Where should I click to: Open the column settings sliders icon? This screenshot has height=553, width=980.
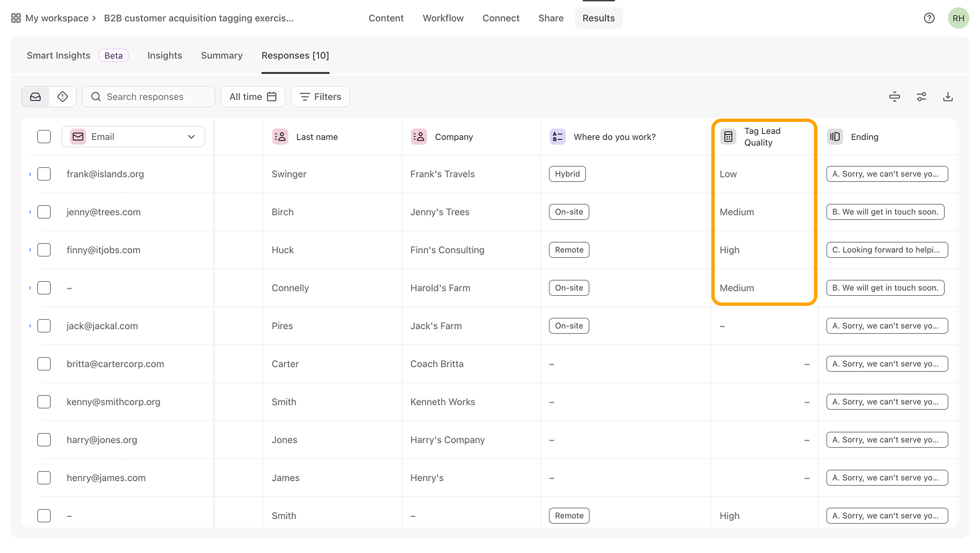point(921,97)
